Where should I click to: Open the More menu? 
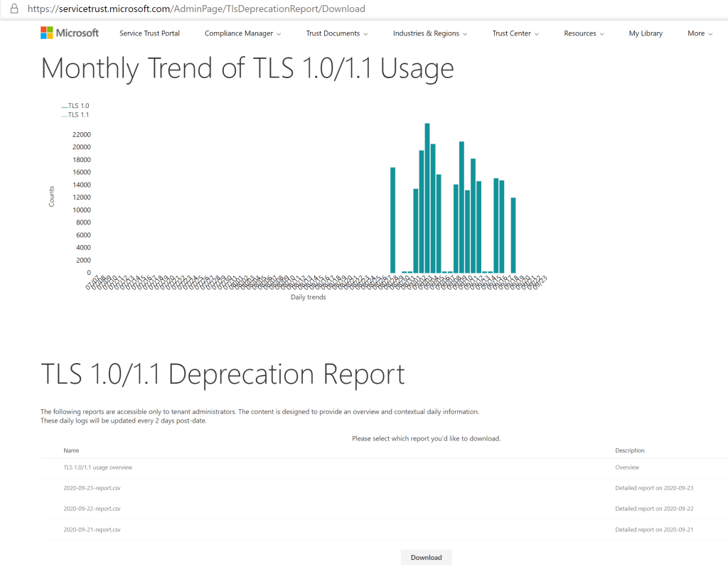tap(700, 33)
